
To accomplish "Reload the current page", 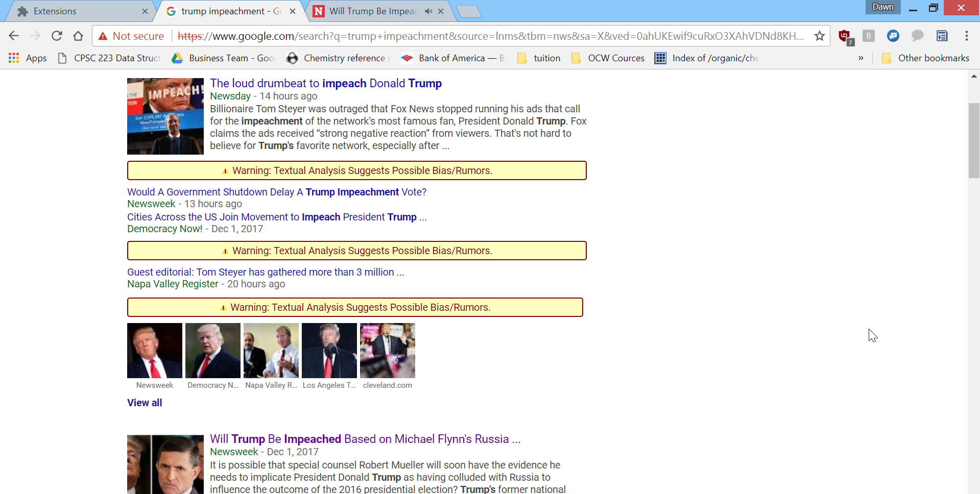I will 57,36.
